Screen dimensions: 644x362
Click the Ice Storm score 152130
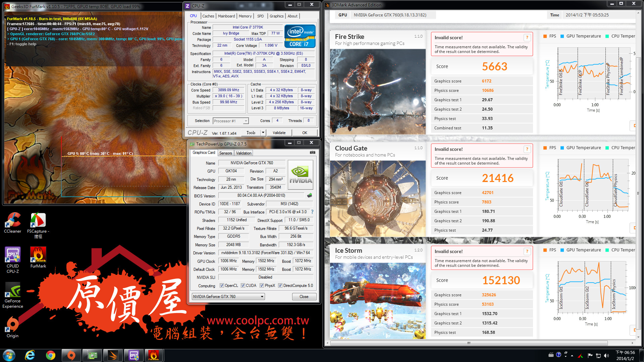501,280
